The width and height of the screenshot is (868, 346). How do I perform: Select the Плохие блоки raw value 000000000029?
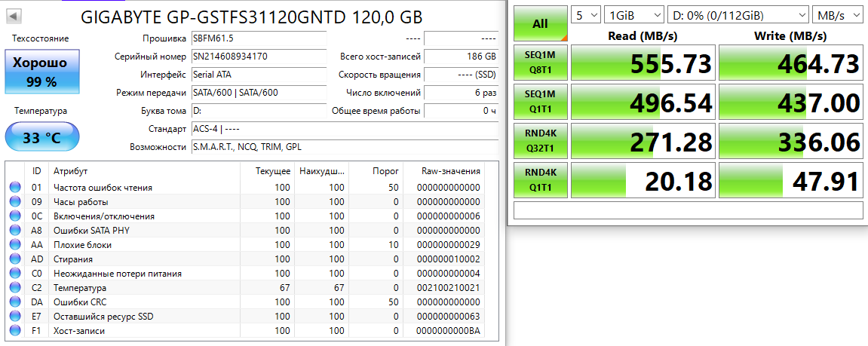click(449, 245)
